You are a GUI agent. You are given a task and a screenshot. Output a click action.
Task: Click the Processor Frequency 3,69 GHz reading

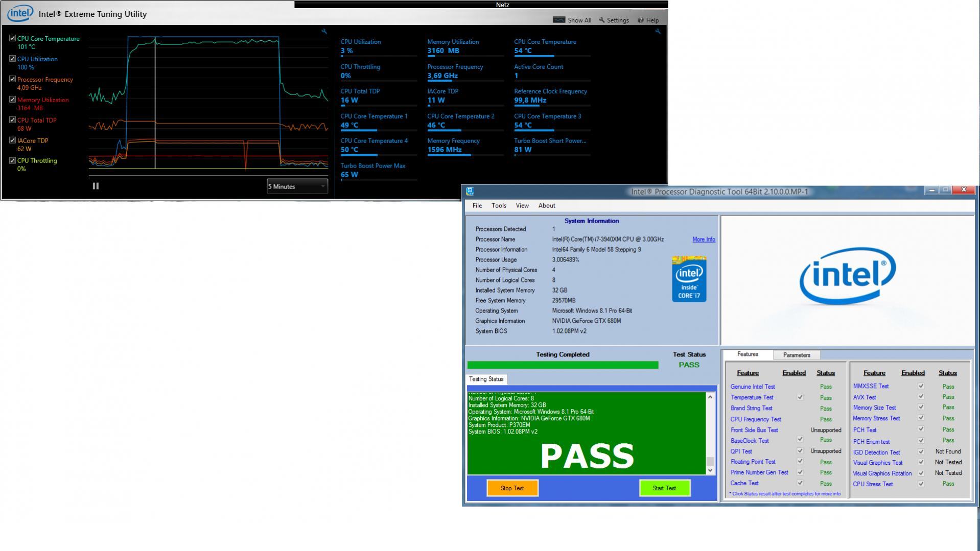click(442, 76)
